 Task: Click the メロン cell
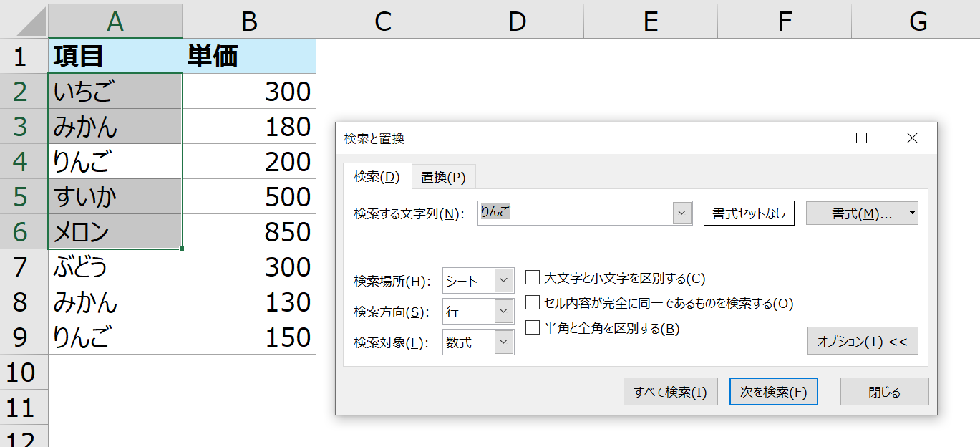click(x=115, y=231)
